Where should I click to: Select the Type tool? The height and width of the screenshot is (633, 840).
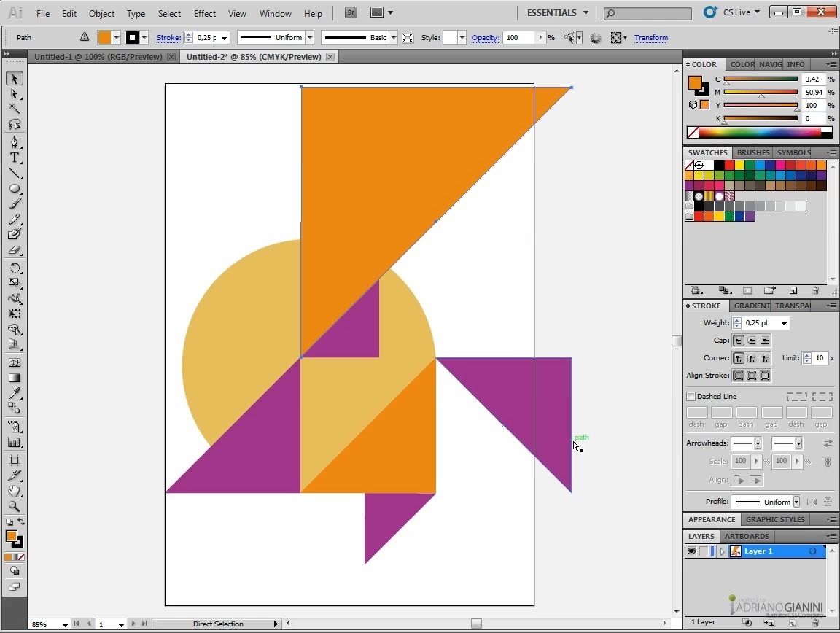(x=15, y=158)
